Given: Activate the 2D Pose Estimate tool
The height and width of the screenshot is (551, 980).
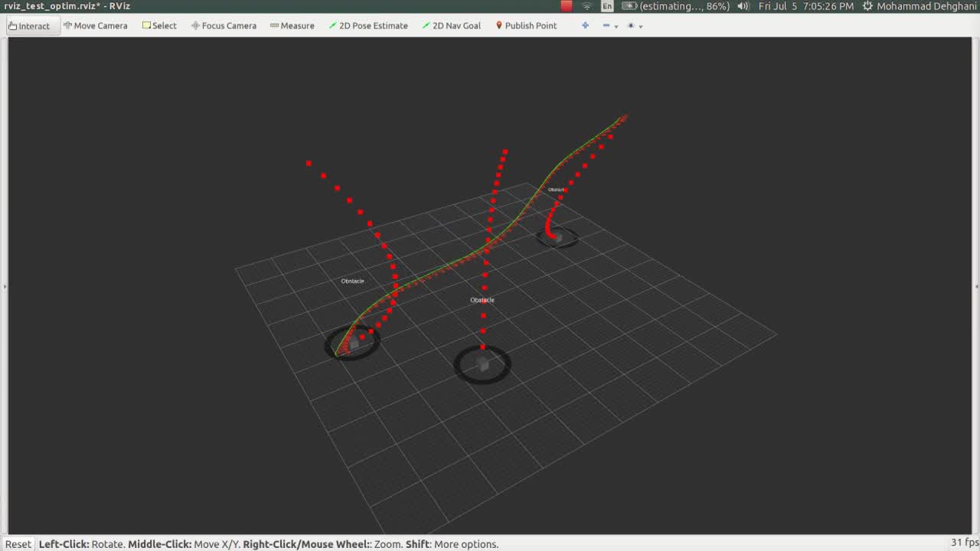Looking at the screenshot, I should point(367,25).
